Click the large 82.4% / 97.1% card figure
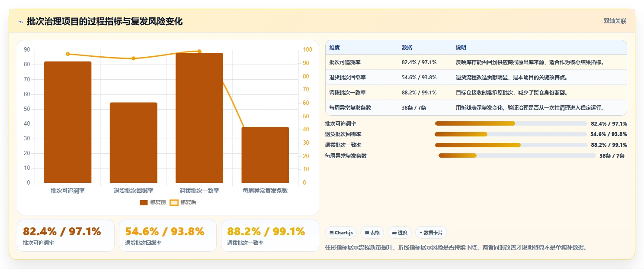This screenshot has height=269, width=644. click(x=62, y=232)
